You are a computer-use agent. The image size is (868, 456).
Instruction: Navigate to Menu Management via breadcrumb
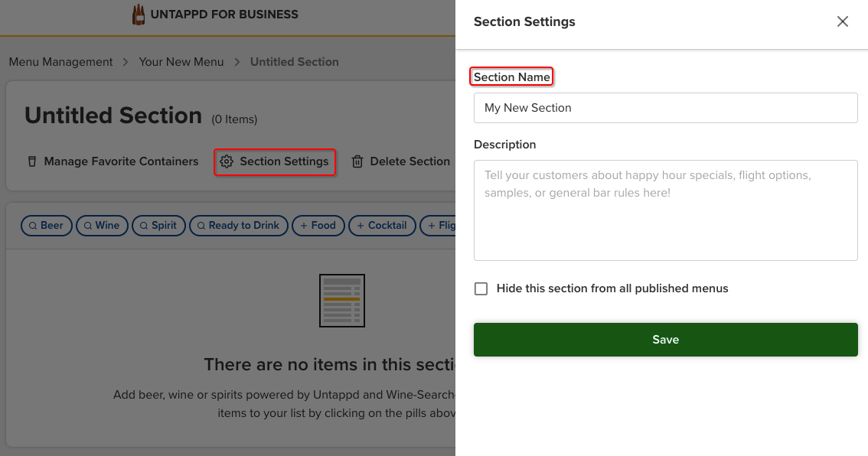tap(60, 61)
